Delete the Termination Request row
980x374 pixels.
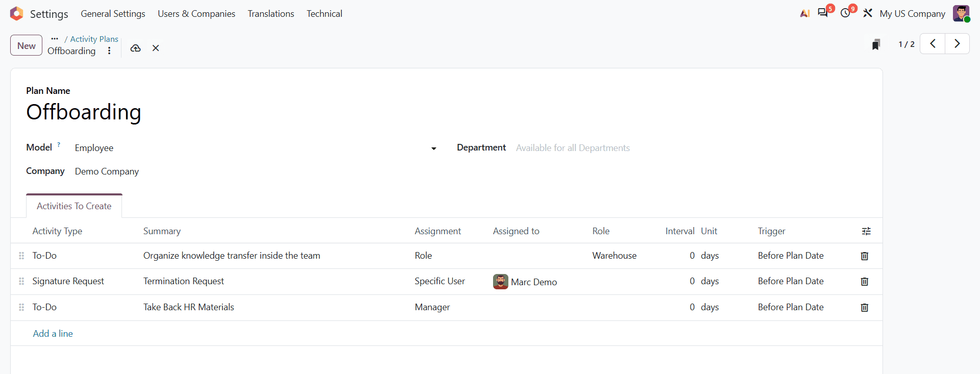coord(865,282)
